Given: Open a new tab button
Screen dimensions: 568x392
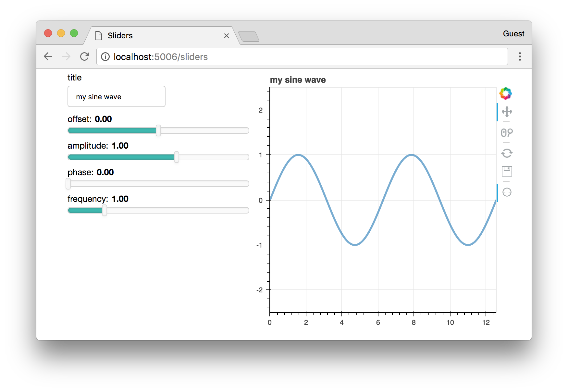Looking at the screenshot, I should pos(249,36).
